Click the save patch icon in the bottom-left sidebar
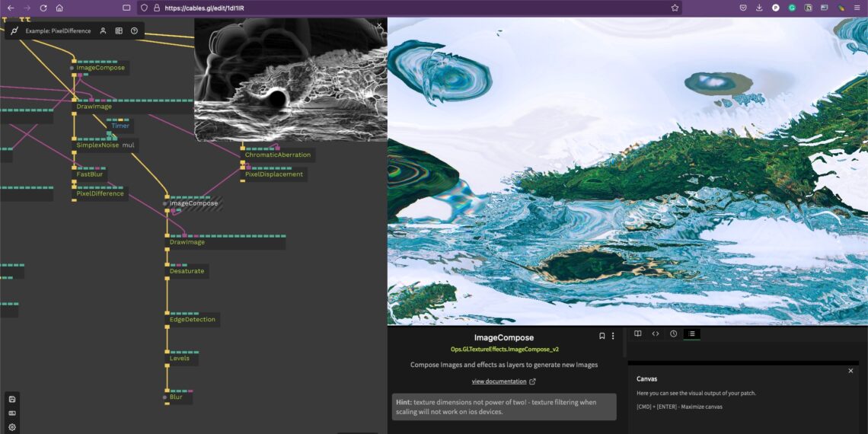Viewport: 868px width, 434px height. pos(12,399)
